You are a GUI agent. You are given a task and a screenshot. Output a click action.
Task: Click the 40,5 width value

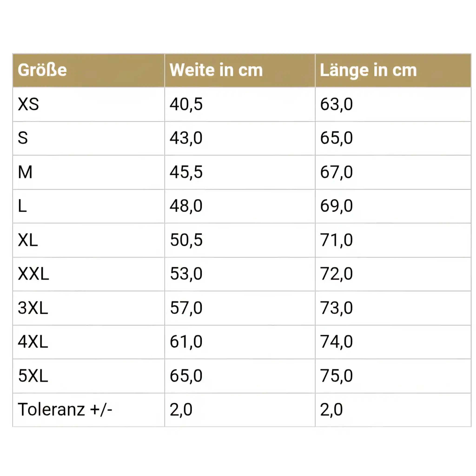click(x=186, y=104)
